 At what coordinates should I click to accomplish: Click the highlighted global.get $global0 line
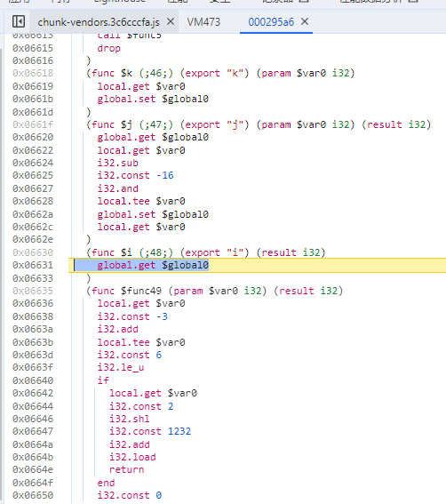[153, 265]
